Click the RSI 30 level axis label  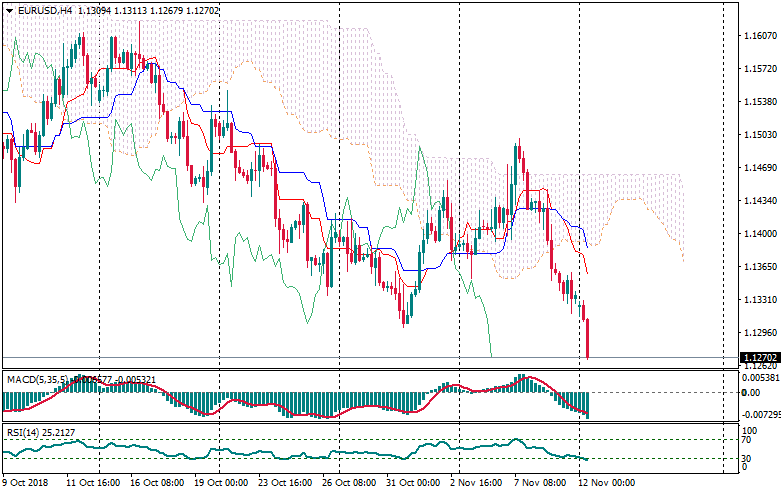pos(747,459)
